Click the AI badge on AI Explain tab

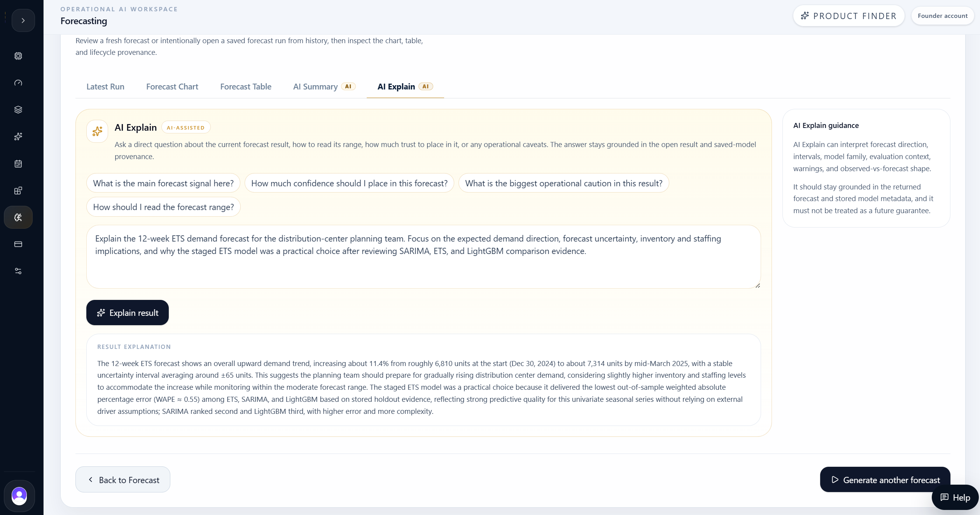(x=426, y=86)
